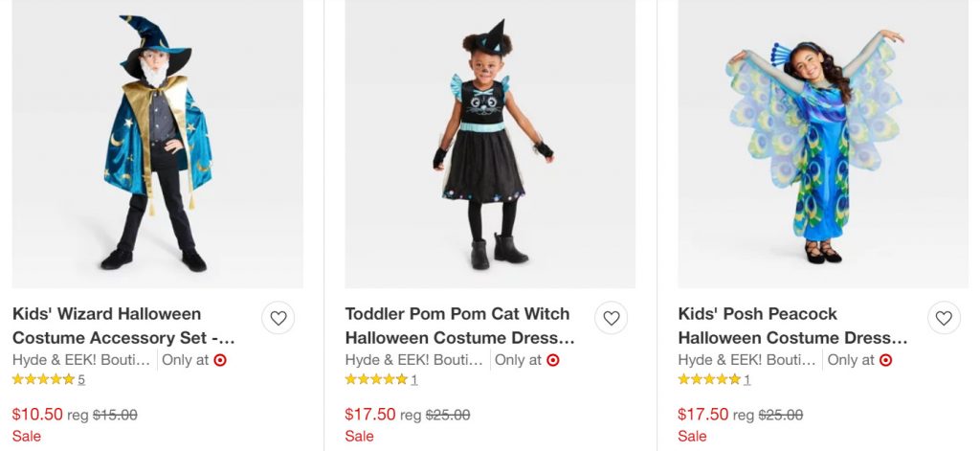Click Hyde & EEK! brand under Wizard costume

click(x=81, y=360)
